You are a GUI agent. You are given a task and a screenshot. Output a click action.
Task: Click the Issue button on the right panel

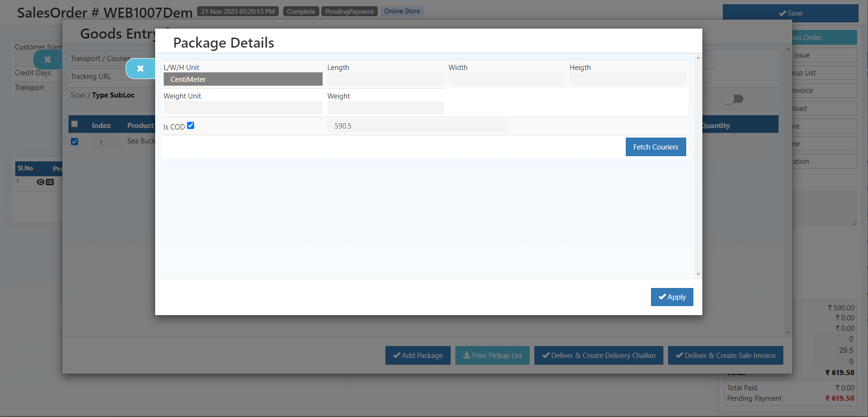[824, 55]
